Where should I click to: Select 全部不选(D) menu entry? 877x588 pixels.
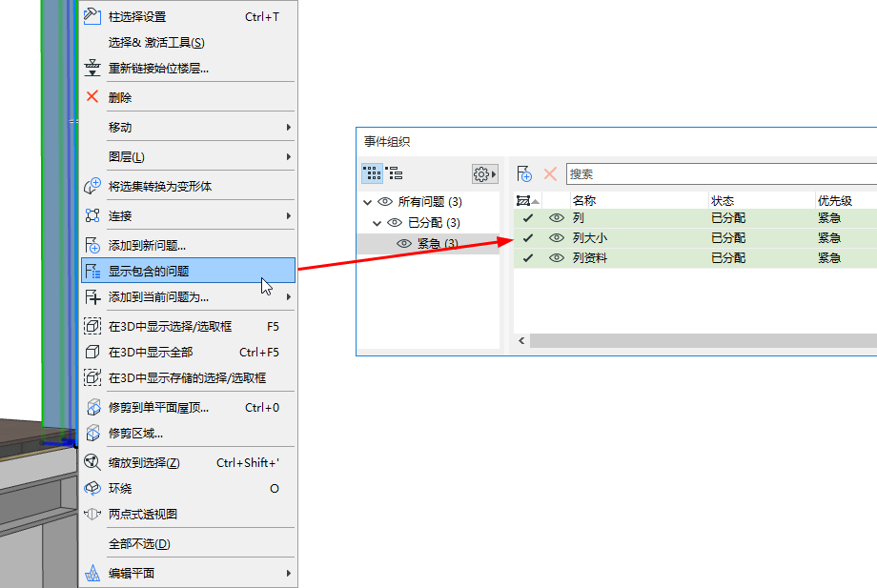pyautogui.click(x=188, y=543)
